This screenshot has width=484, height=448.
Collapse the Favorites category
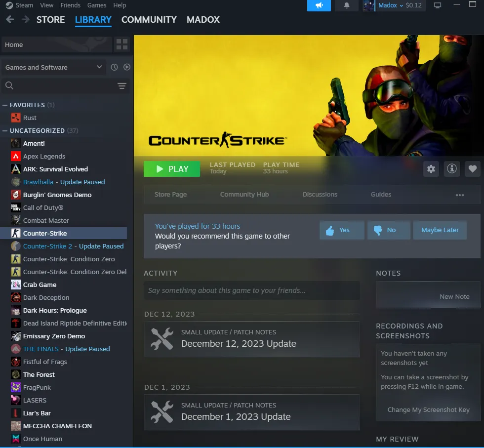tap(5, 105)
